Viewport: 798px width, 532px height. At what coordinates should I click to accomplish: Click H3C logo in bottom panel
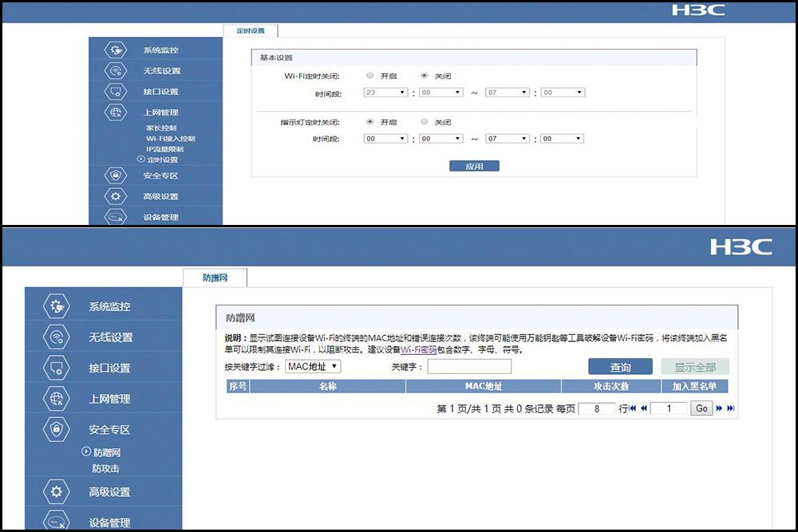point(741,247)
